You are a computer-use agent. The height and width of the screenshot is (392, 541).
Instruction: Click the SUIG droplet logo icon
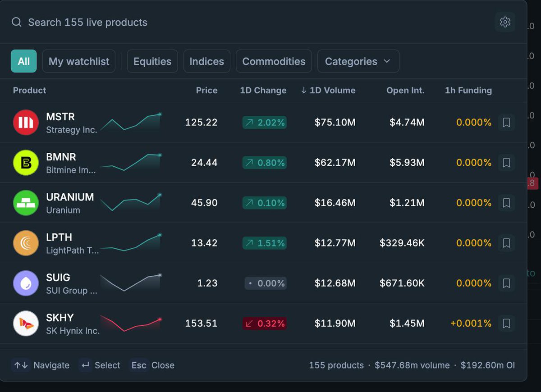tap(26, 283)
